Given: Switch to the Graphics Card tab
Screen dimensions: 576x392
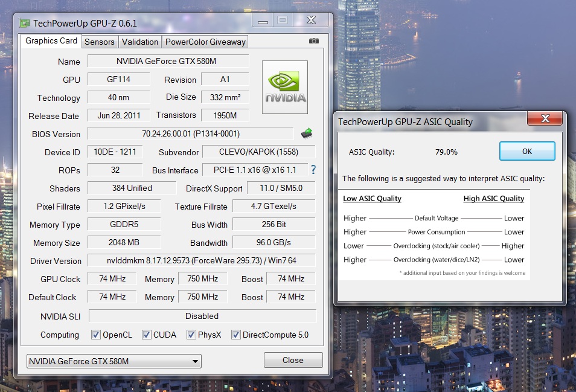Looking at the screenshot, I should tap(51, 41).
